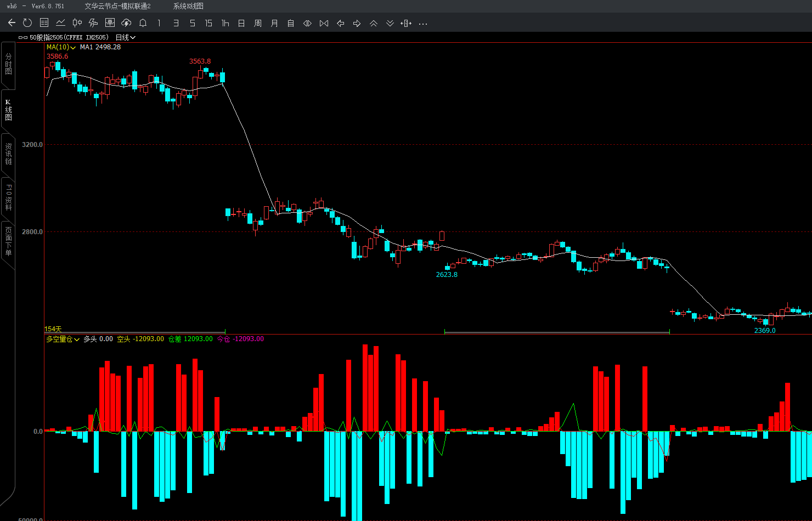Click the hollow right arrow icon
The height and width of the screenshot is (521, 812).
coord(357,23)
